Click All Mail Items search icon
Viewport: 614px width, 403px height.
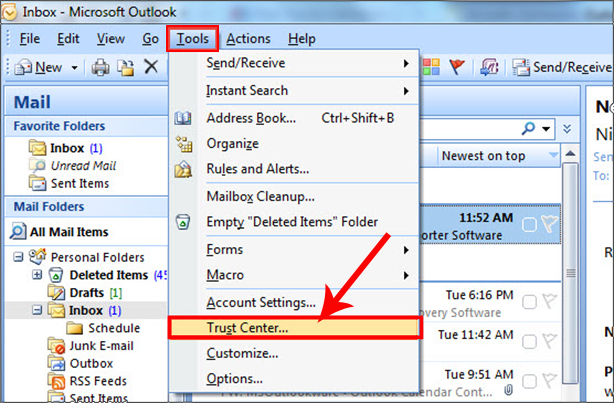(18, 231)
